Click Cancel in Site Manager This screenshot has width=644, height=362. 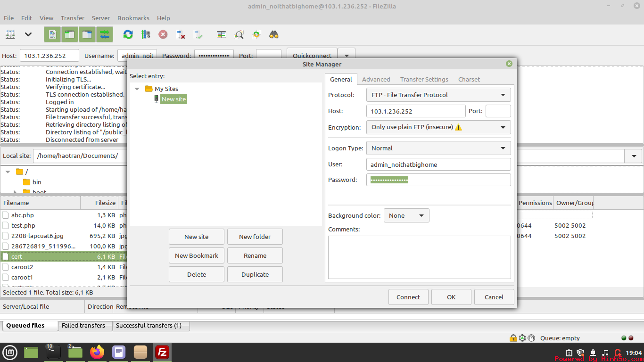point(494,297)
